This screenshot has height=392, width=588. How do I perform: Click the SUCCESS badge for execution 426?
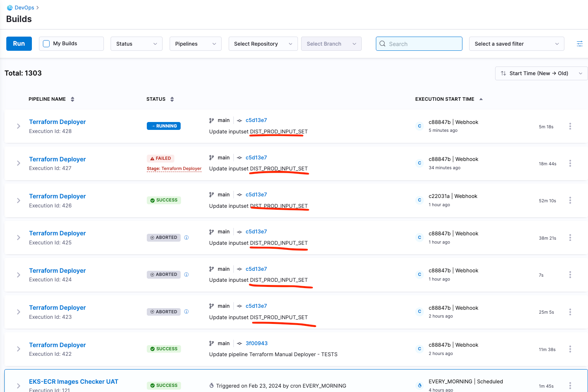[x=164, y=200]
